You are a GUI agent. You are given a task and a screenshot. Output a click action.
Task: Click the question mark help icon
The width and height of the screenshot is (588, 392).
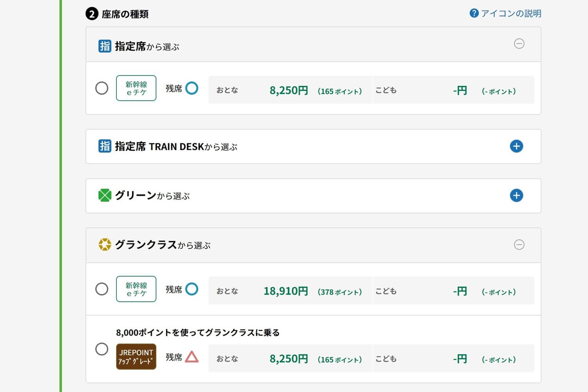pos(474,13)
